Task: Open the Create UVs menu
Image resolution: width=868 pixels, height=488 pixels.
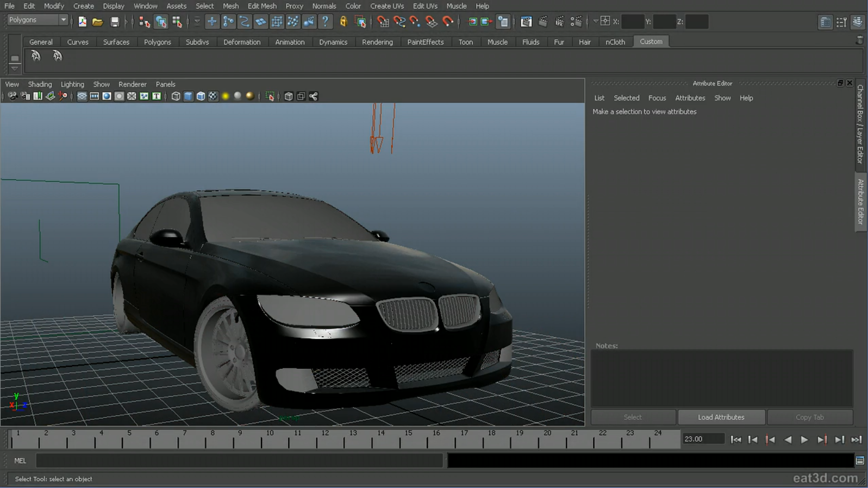Action: 386,6
